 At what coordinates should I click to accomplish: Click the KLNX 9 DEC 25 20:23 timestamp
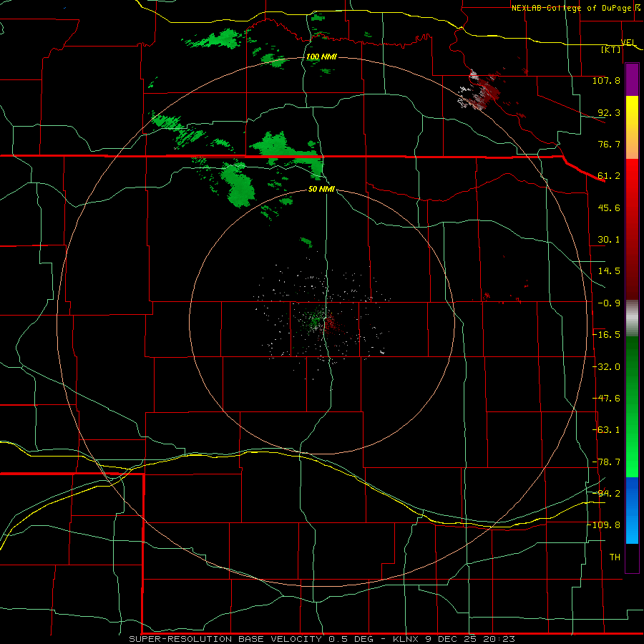454,639
